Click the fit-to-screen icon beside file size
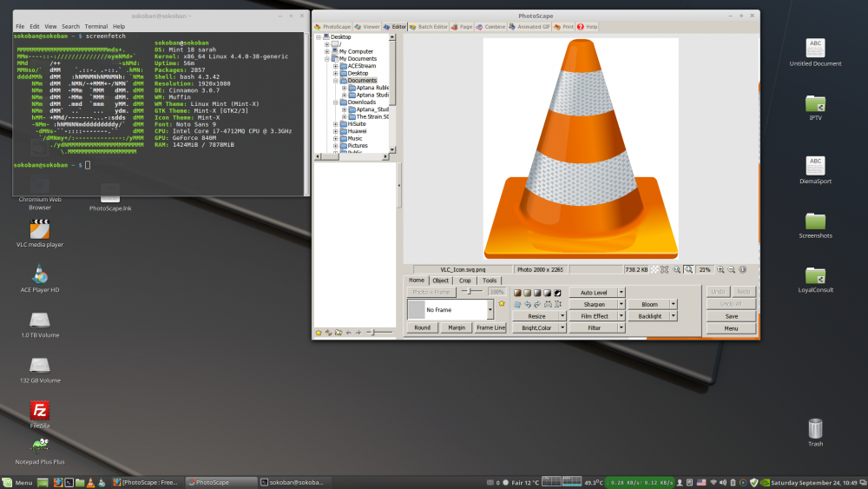This screenshot has height=489, width=868. 664,270
